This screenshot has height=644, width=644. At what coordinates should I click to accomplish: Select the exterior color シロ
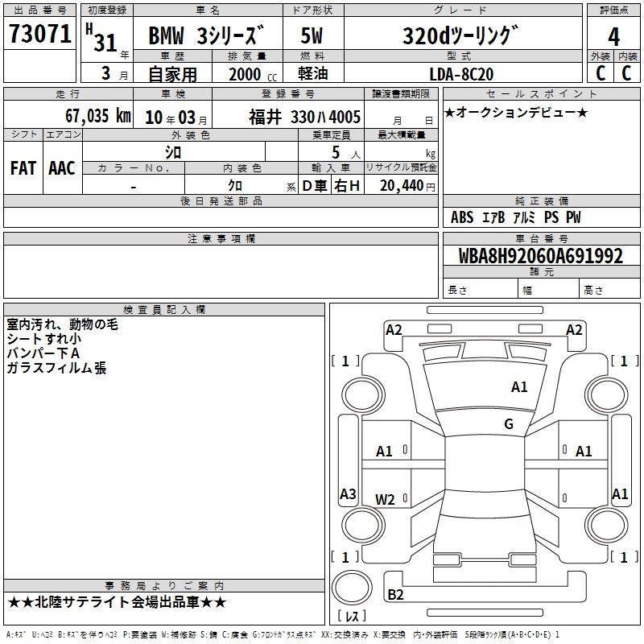pos(173,152)
